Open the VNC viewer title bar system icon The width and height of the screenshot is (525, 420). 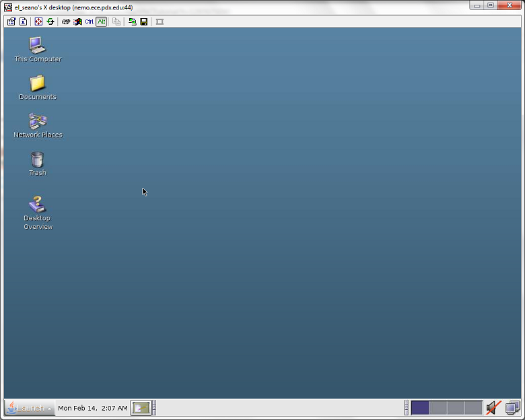pos(8,7)
